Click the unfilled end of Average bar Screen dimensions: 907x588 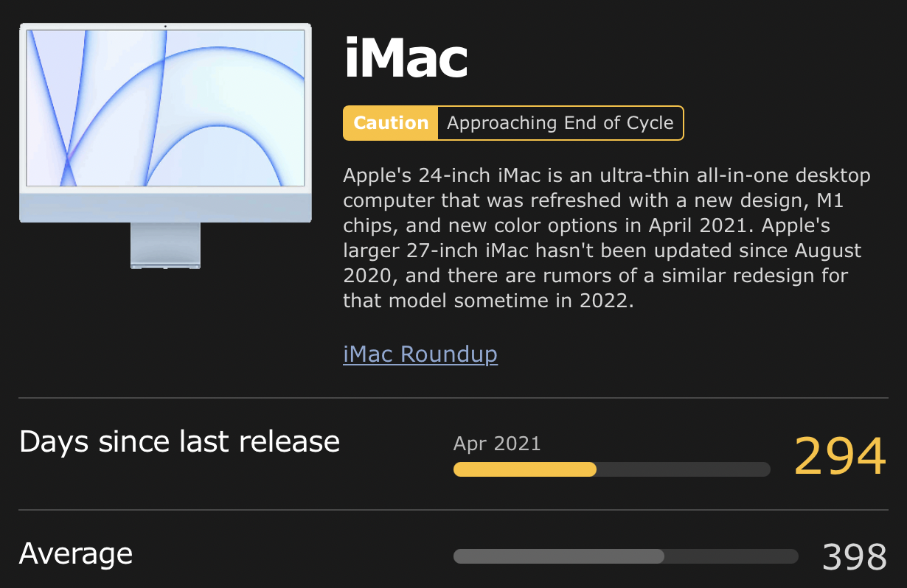point(731,556)
